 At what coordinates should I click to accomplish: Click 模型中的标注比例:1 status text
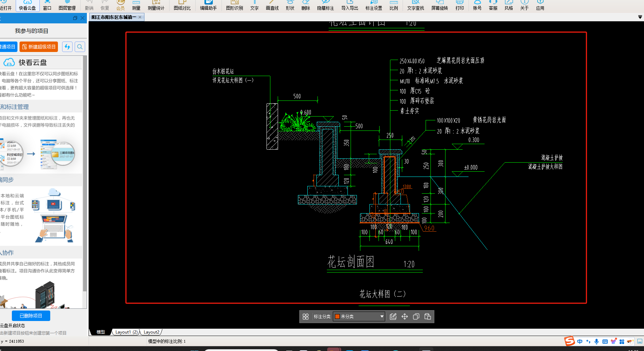click(167, 341)
